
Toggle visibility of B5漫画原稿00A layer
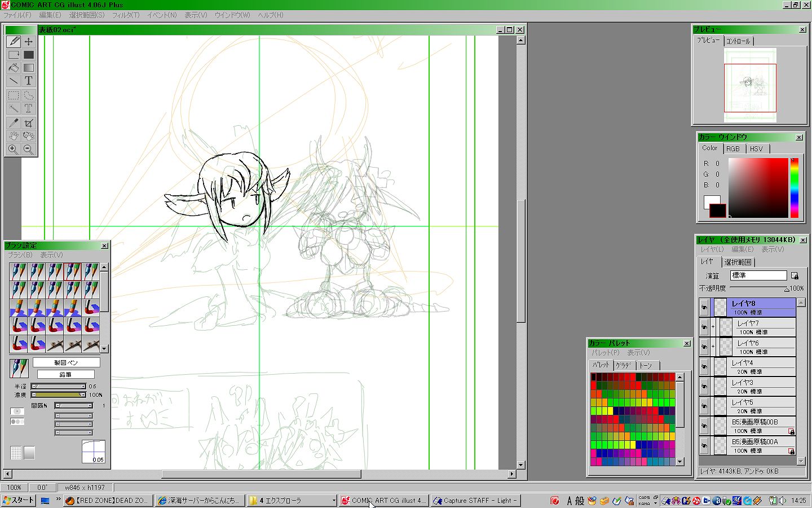(704, 446)
